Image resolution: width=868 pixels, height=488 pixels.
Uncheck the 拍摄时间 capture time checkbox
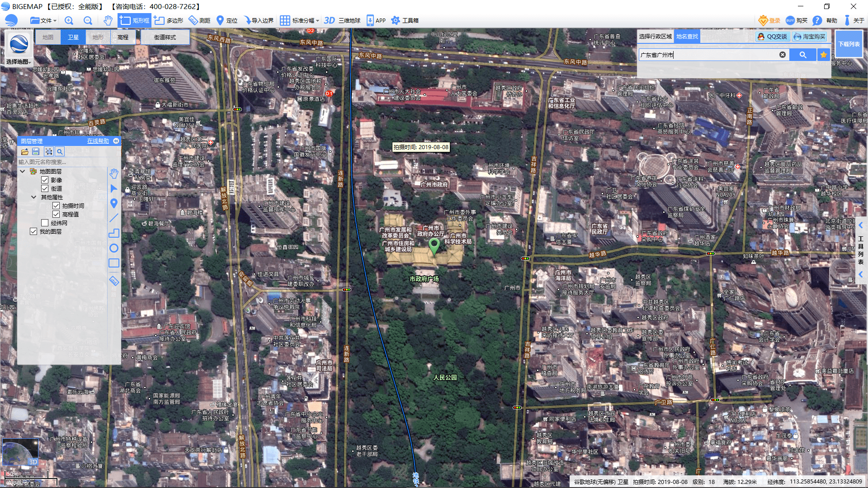pyautogui.click(x=56, y=206)
